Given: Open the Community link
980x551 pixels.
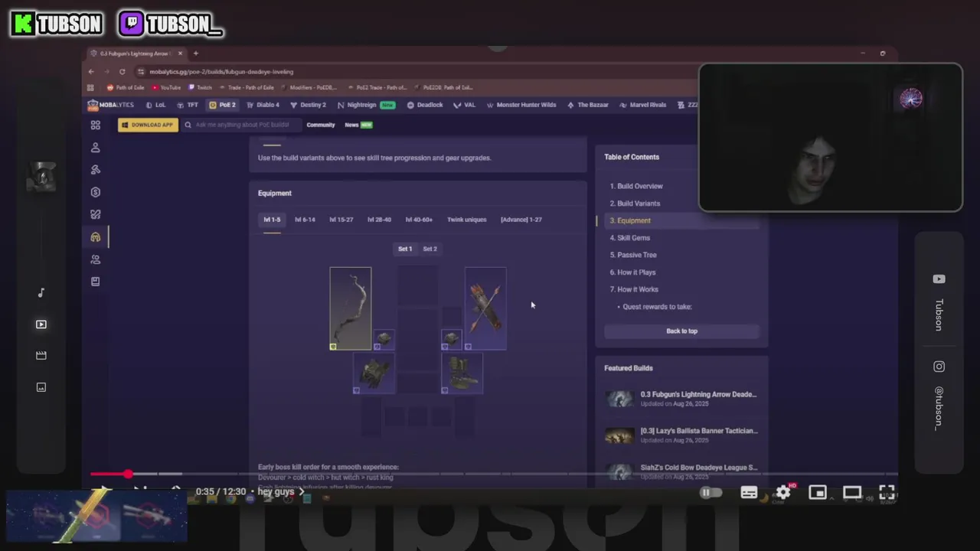Looking at the screenshot, I should click(321, 125).
